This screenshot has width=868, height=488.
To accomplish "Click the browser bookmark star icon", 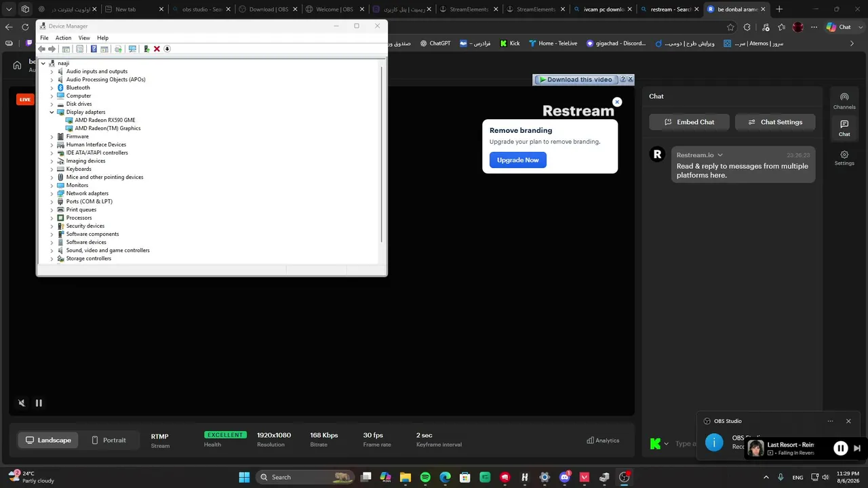I will 730,27.
